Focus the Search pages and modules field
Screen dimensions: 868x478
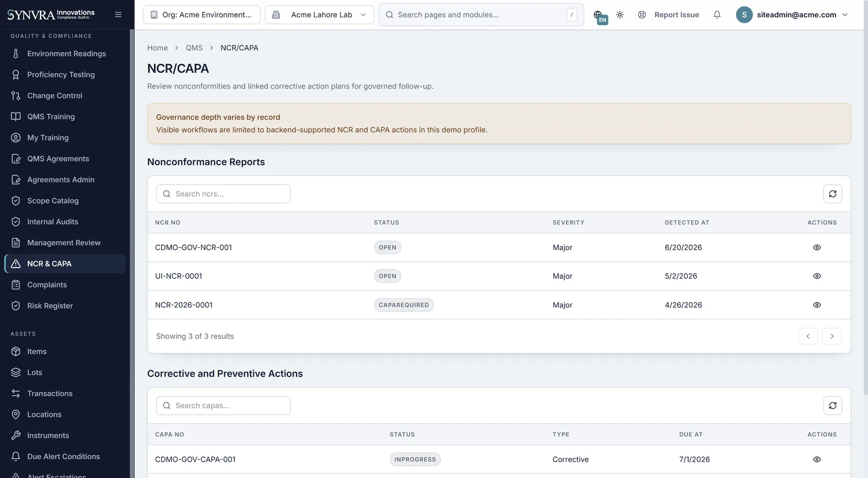coord(481,15)
